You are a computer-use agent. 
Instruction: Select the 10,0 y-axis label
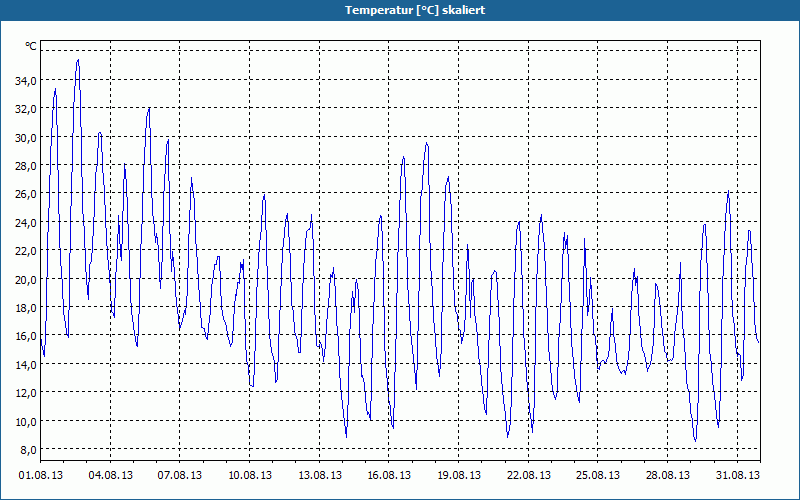tap(26, 421)
